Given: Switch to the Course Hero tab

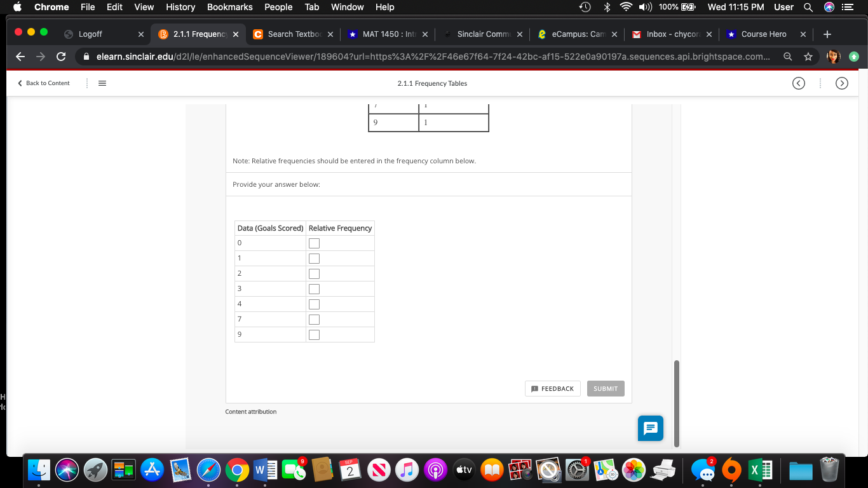Looking at the screenshot, I should click(764, 34).
